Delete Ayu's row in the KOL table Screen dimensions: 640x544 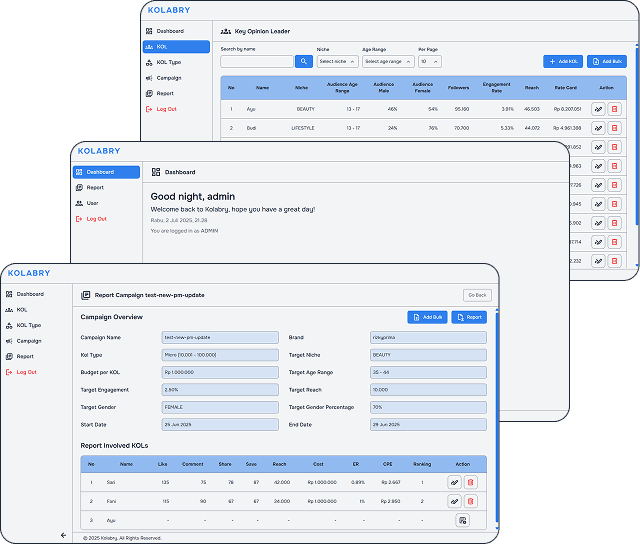click(x=614, y=108)
